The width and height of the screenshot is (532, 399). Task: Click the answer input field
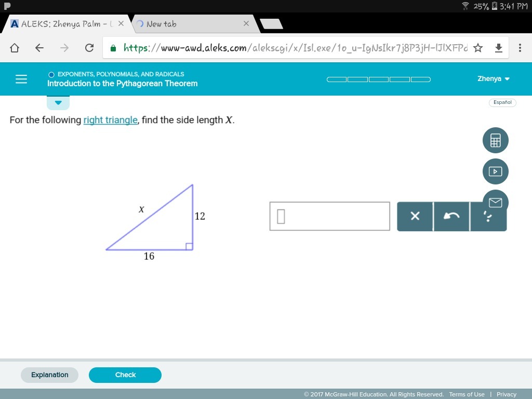click(x=330, y=216)
